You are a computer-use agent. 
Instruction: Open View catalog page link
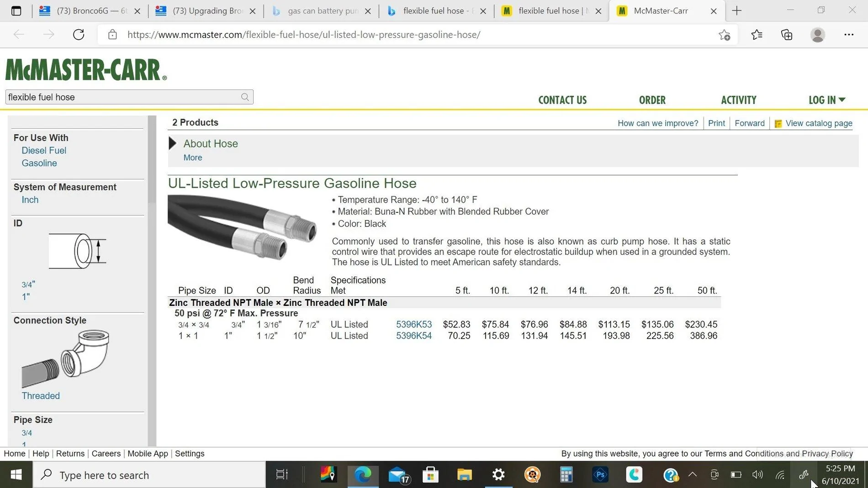click(x=819, y=123)
